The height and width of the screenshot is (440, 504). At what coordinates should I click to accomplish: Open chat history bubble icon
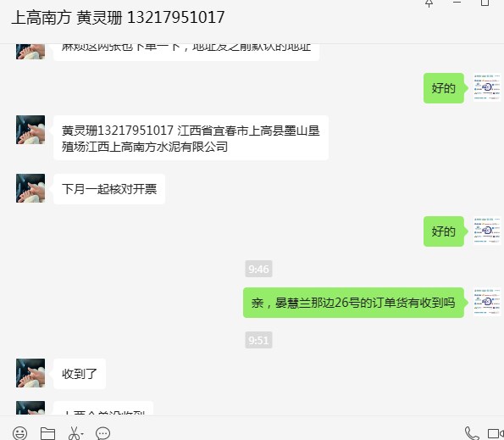click(102, 433)
